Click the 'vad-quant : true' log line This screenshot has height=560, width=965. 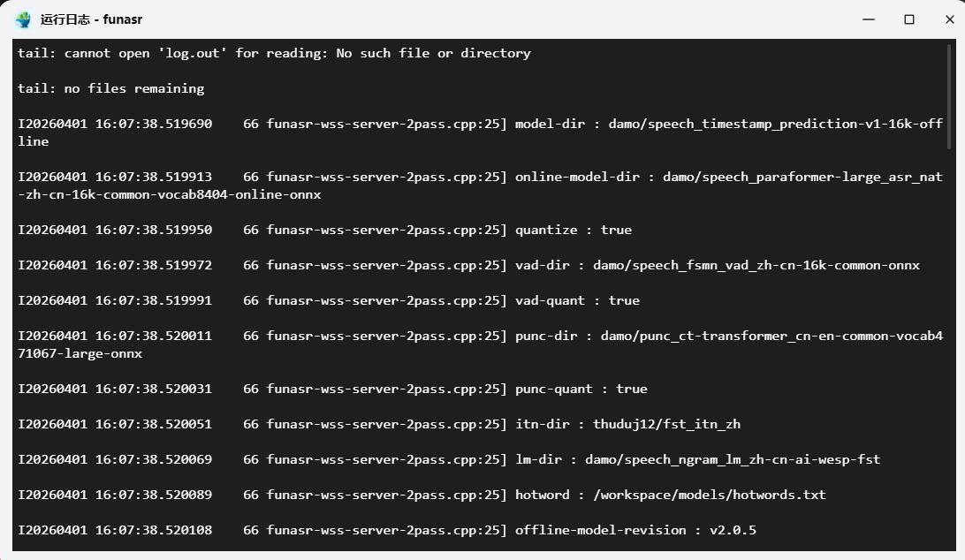(329, 301)
